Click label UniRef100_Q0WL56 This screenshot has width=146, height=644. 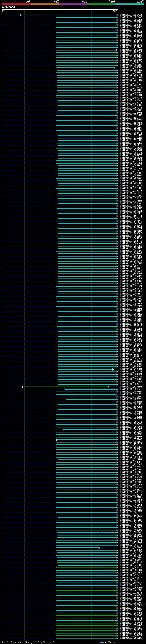click(x=131, y=40)
